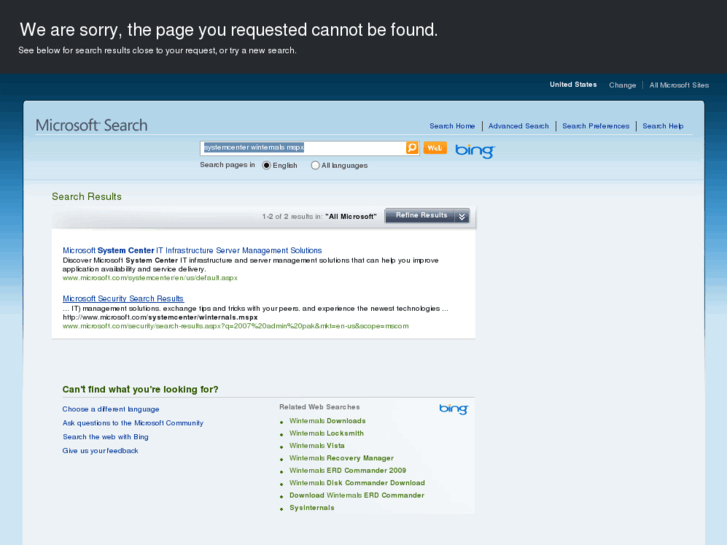727x545 pixels.
Task: Focus the search query input field
Action: [304, 148]
